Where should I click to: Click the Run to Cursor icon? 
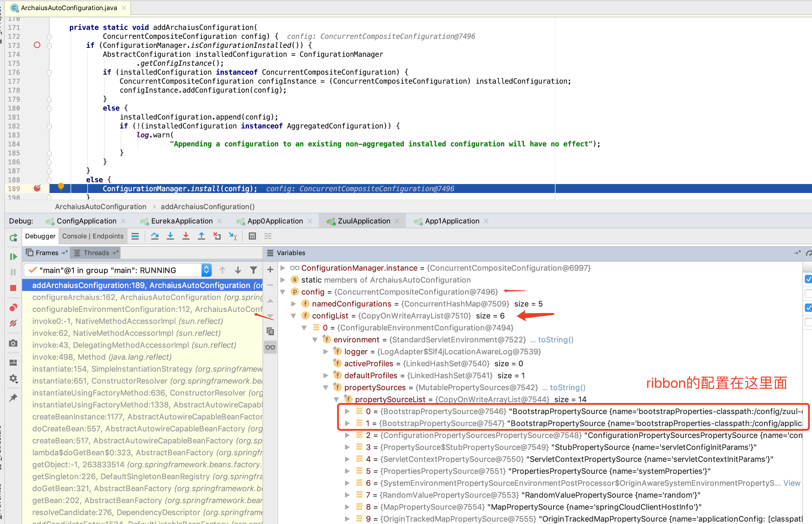click(x=233, y=236)
